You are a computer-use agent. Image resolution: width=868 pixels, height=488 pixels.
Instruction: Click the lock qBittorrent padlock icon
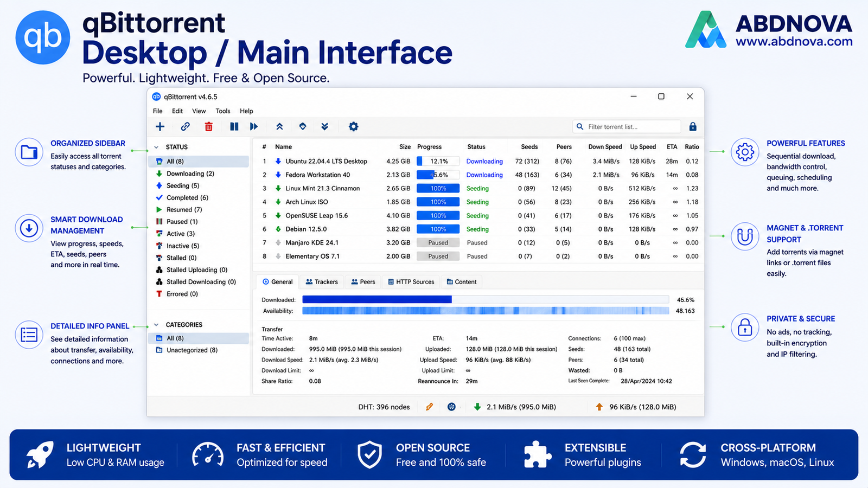point(693,126)
